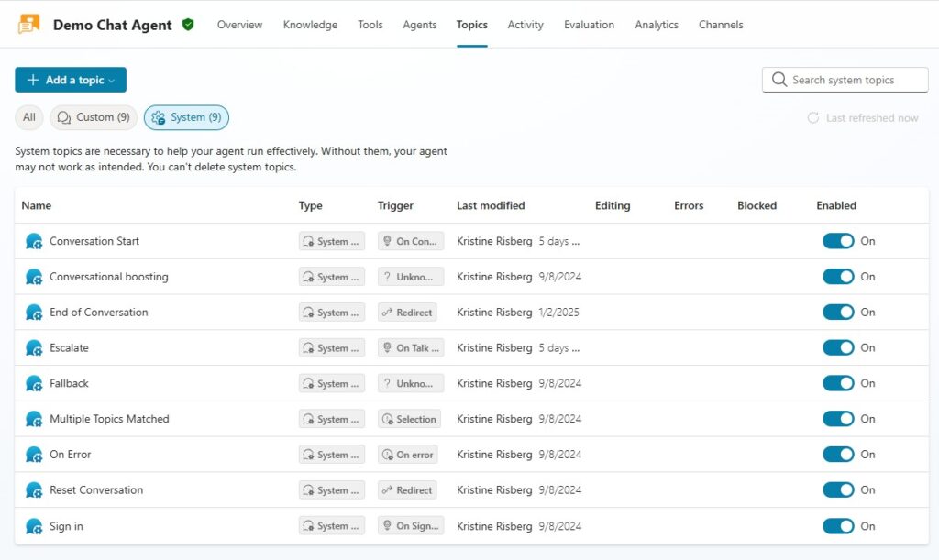939x560 pixels.
Task: Click the green shield verification icon
Action: click(x=188, y=25)
